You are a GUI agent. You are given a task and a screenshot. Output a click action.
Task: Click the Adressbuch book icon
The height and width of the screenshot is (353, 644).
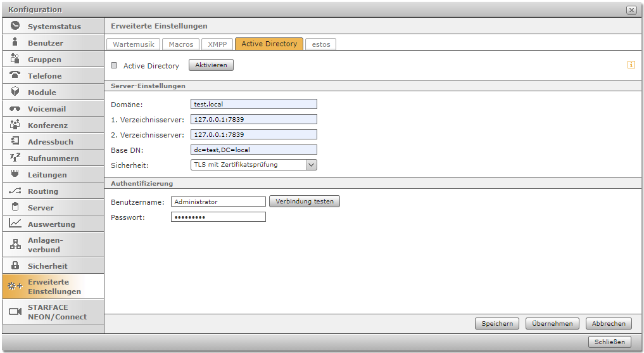coord(15,141)
